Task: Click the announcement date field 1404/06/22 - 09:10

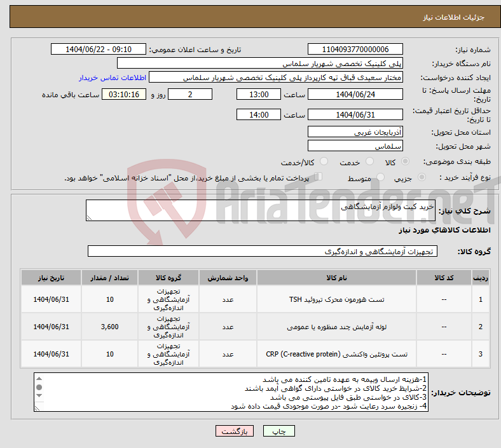Action: coord(99,49)
